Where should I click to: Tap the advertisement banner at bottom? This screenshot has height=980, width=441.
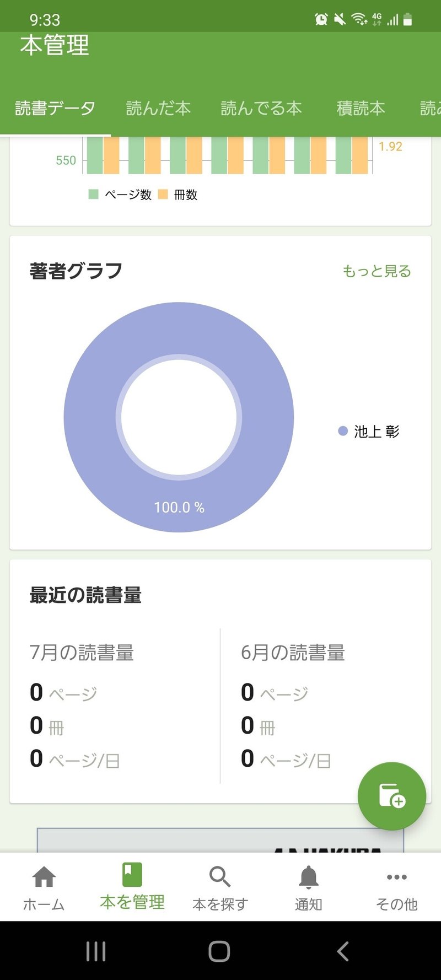pos(220,840)
